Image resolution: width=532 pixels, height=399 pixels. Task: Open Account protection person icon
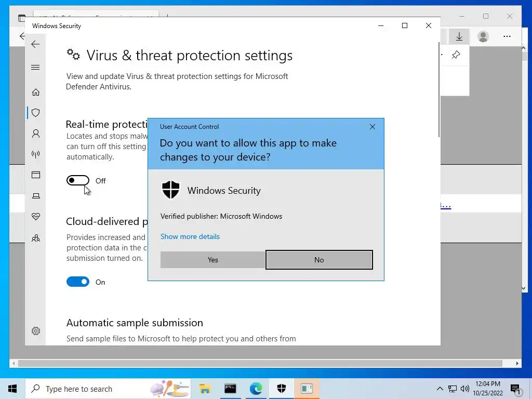[x=36, y=134]
